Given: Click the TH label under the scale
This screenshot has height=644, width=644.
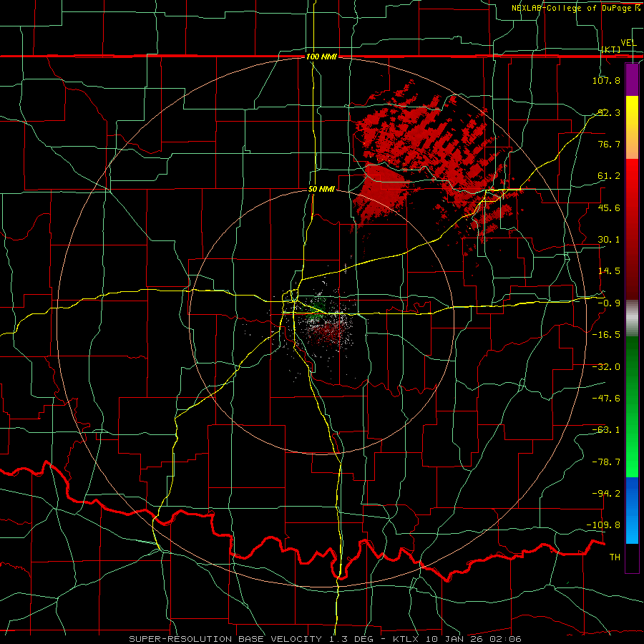Looking at the screenshot, I should tap(615, 557).
